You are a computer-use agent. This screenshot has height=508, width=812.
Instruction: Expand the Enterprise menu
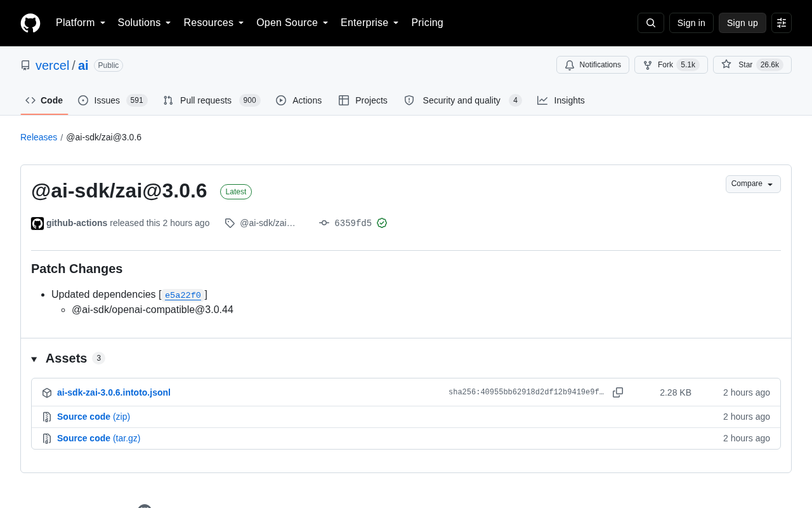(x=370, y=23)
